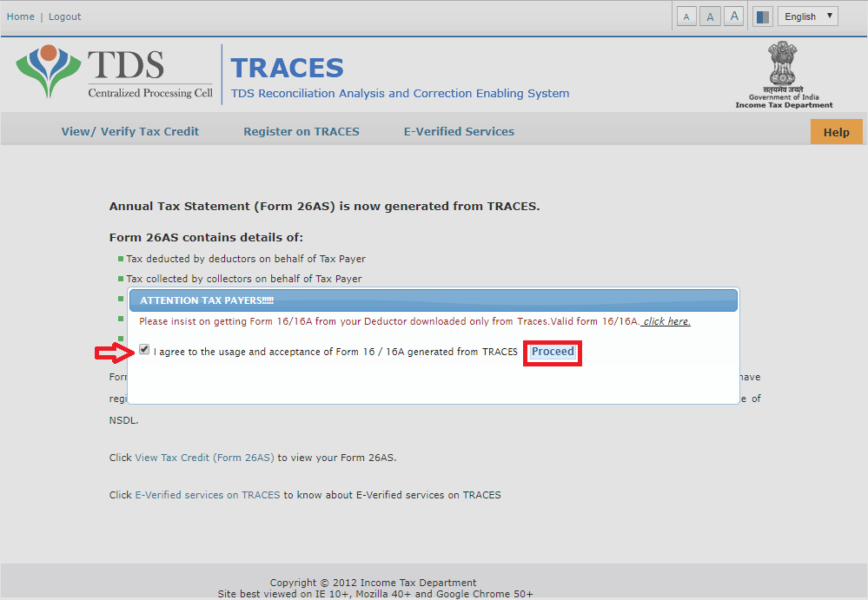The height and width of the screenshot is (600, 868).
Task: Click 'ATTENTION TAX PAYERS!!!!!' dialog header
Action: [434, 300]
